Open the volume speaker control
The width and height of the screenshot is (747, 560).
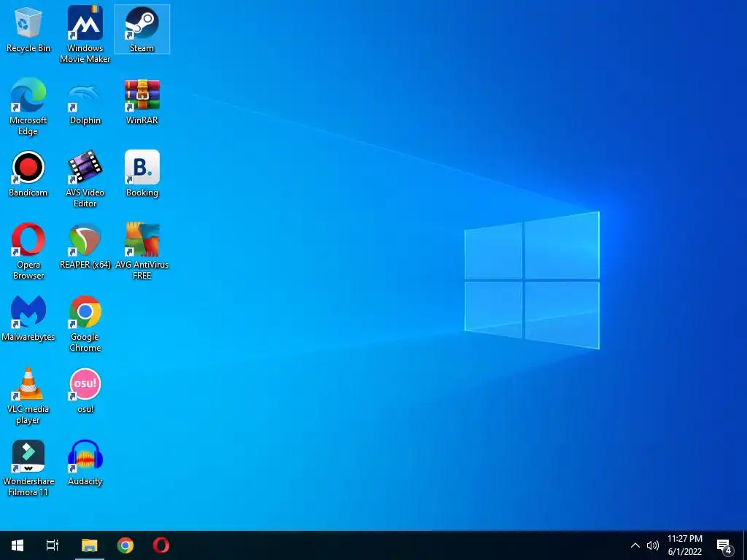653,545
